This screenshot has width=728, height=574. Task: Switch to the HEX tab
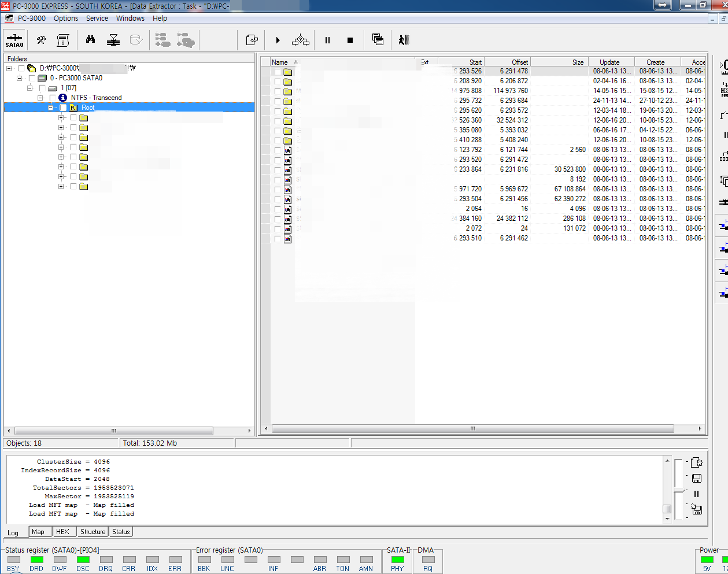pos(62,532)
